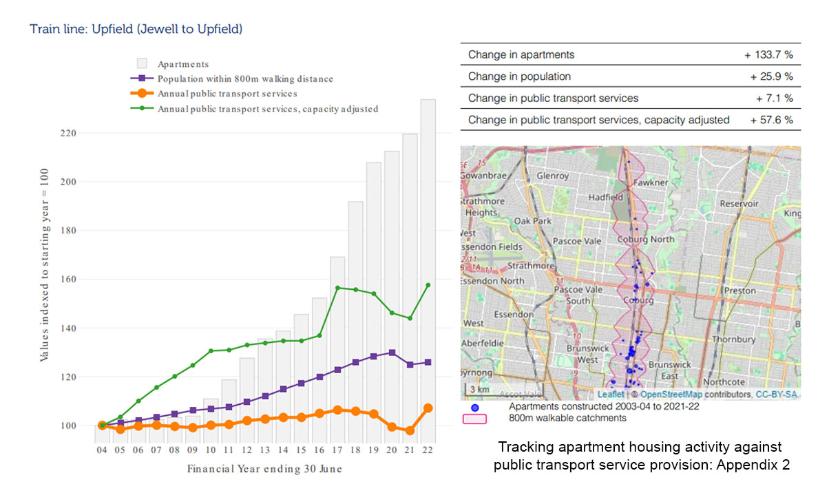Image resolution: width=840 pixels, height=504 pixels.
Task: Click the Train line Upfield chart title
Action: [136, 30]
